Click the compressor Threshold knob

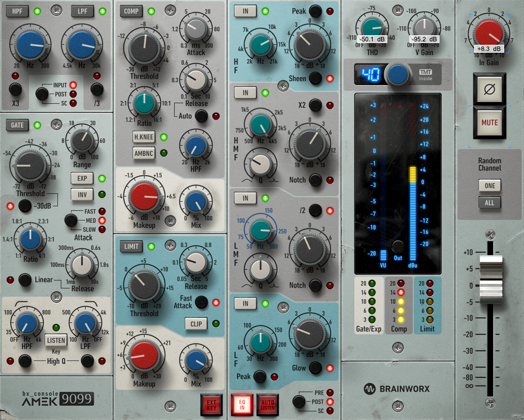coord(144,49)
